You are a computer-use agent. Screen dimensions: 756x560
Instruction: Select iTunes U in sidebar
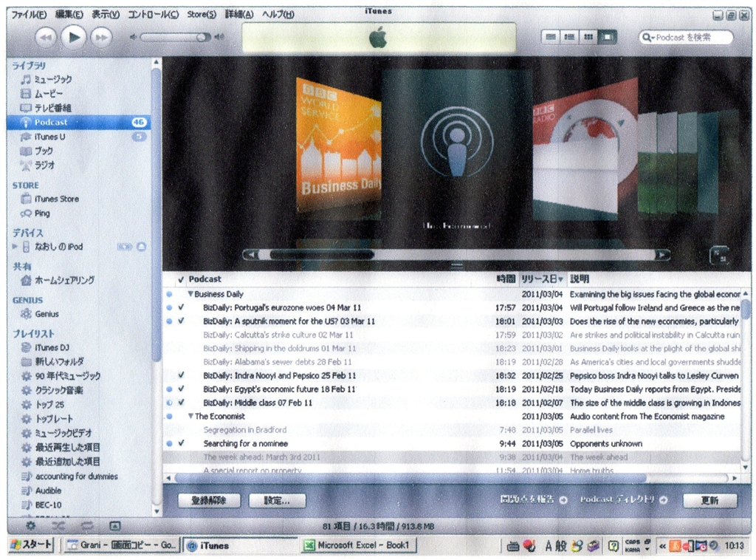click(x=49, y=137)
